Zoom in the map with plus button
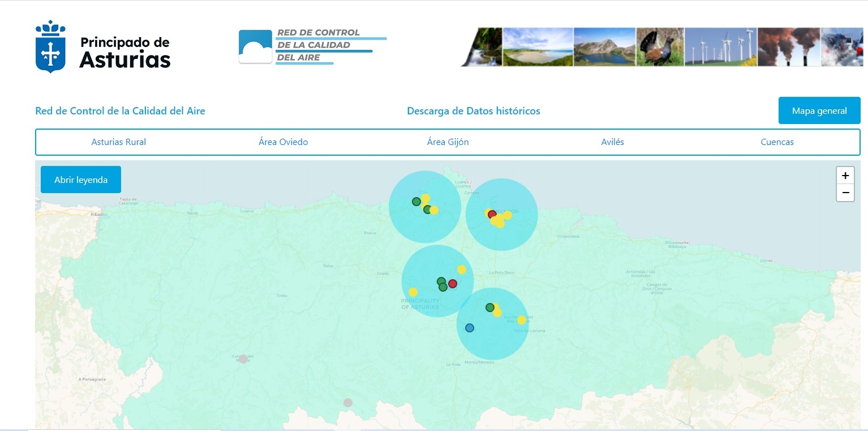The width and height of the screenshot is (868, 431). tap(845, 176)
